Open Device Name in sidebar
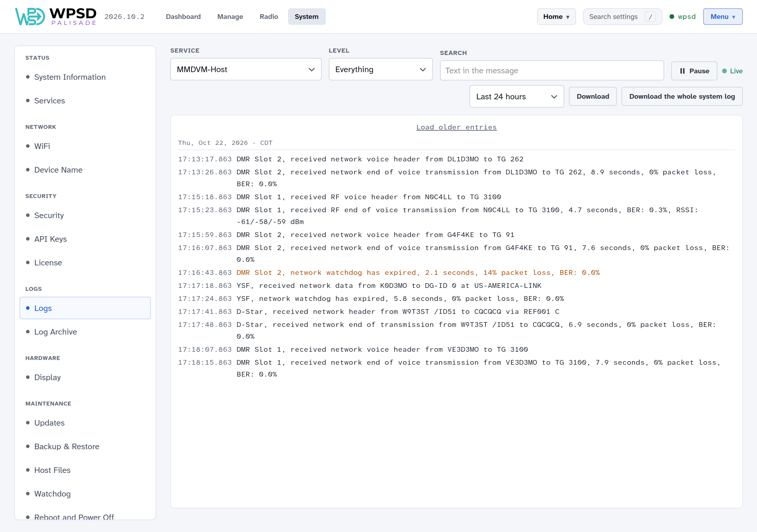Viewport: 757px width, 532px height. [85, 170]
